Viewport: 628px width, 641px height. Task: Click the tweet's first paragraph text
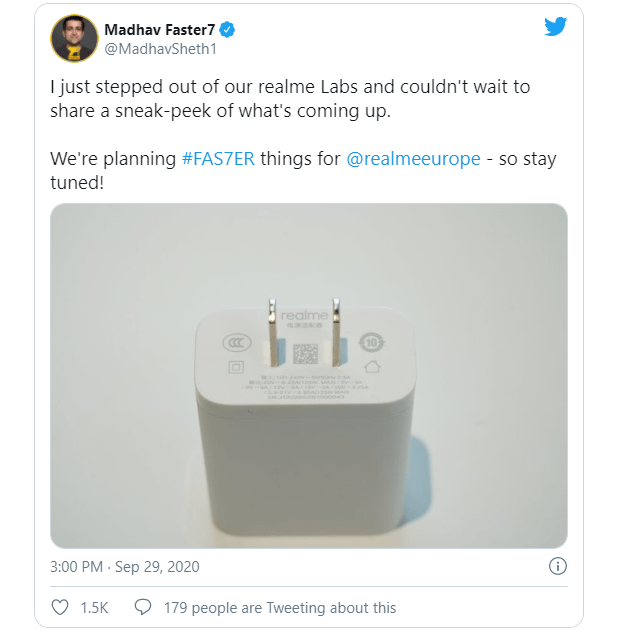(290, 99)
